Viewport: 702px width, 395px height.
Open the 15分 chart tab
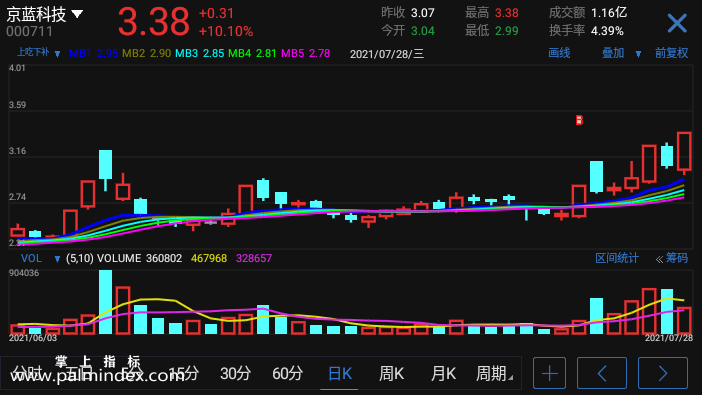[184, 373]
